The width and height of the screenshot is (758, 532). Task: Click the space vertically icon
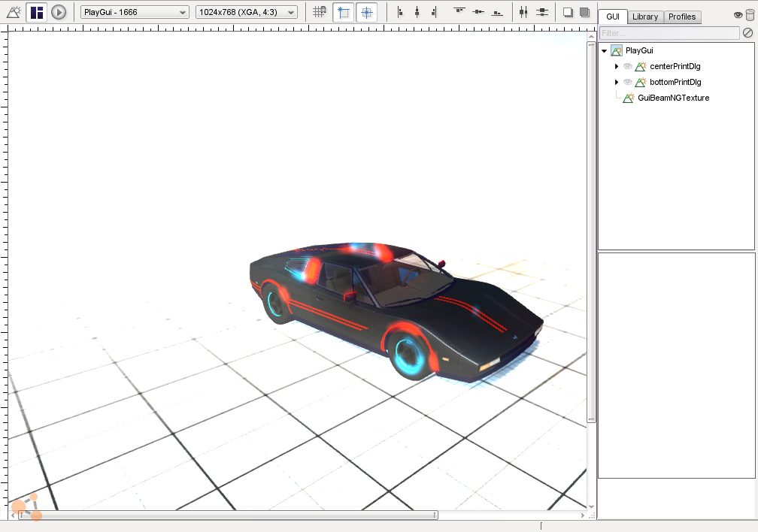(x=542, y=12)
